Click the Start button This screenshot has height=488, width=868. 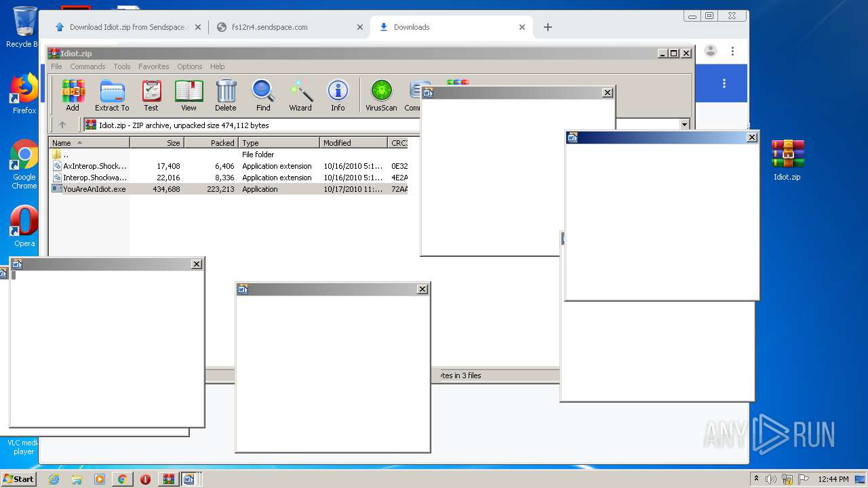pyautogui.click(x=19, y=479)
